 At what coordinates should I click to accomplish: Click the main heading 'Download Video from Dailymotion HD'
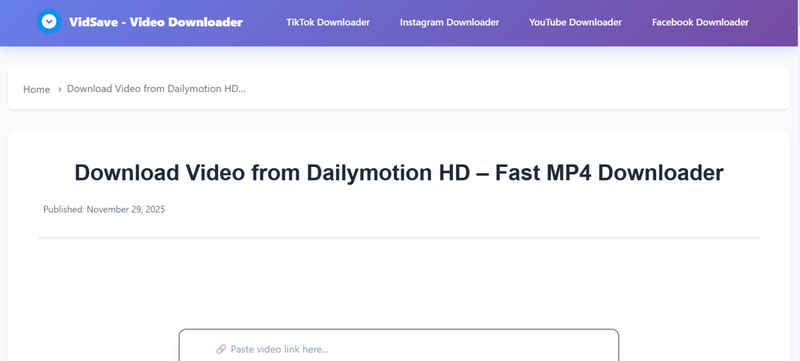click(x=399, y=173)
